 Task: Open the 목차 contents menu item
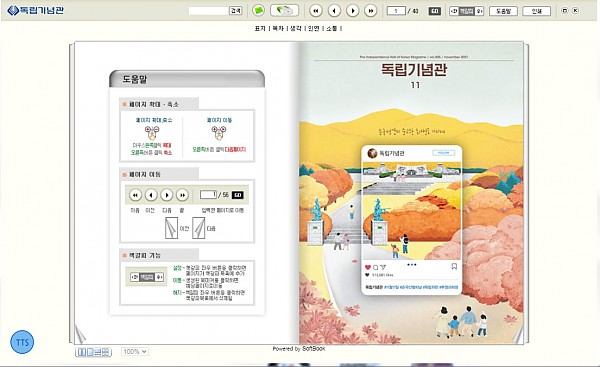tap(278, 28)
